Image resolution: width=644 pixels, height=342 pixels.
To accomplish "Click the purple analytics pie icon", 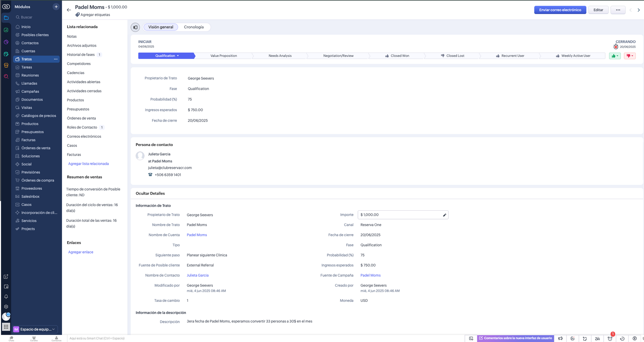I will tap(6, 42).
